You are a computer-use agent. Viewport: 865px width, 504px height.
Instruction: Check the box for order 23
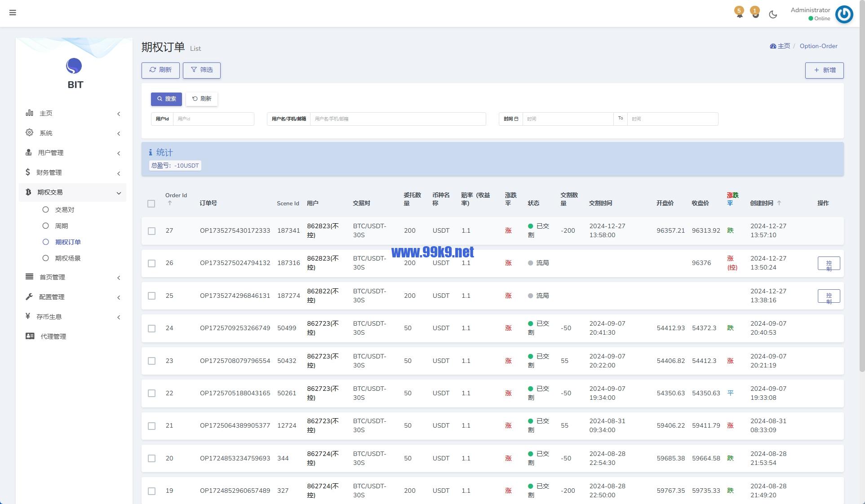[152, 361]
